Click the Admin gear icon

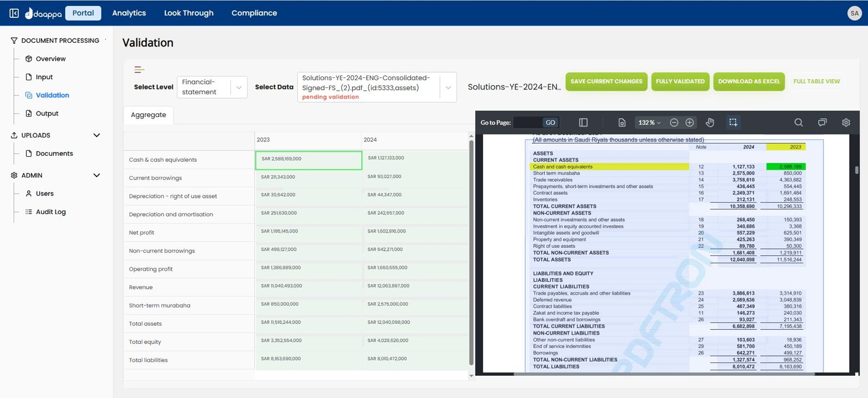14,175
